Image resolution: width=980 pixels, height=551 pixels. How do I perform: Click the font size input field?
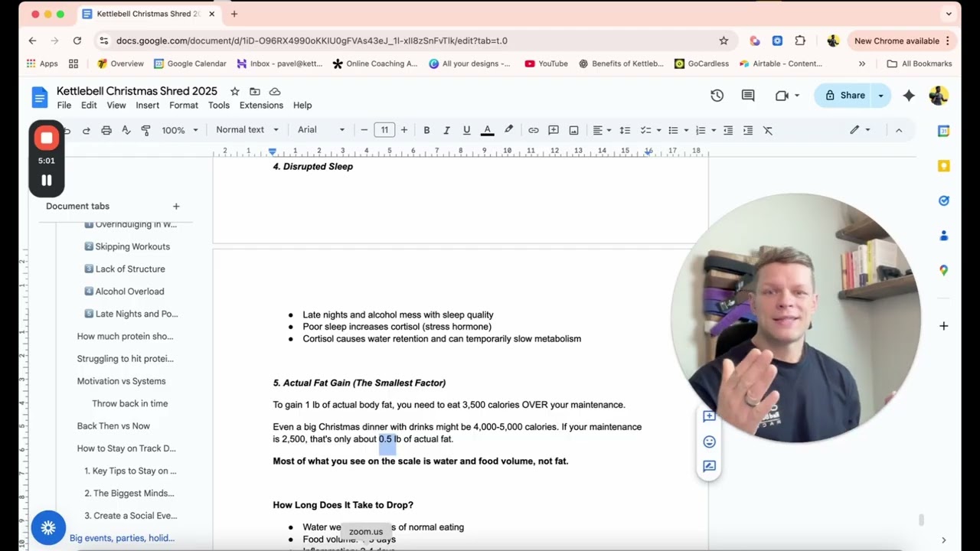(x=384, y=130)
